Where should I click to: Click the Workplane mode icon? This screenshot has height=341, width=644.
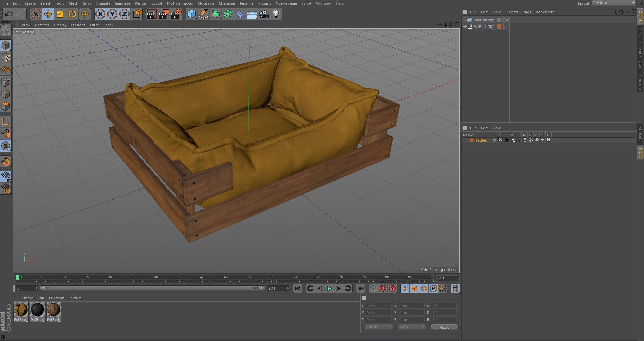[x=6, y=70]
